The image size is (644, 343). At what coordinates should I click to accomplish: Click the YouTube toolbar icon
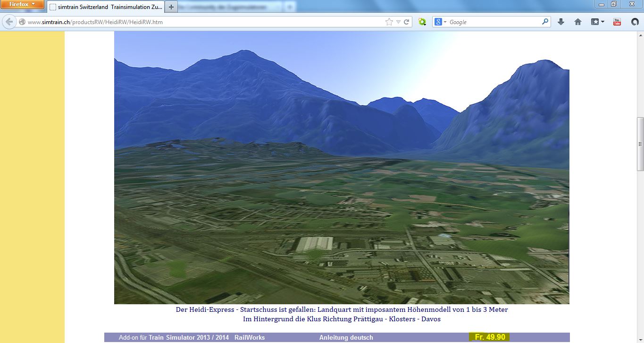(617, 22)
